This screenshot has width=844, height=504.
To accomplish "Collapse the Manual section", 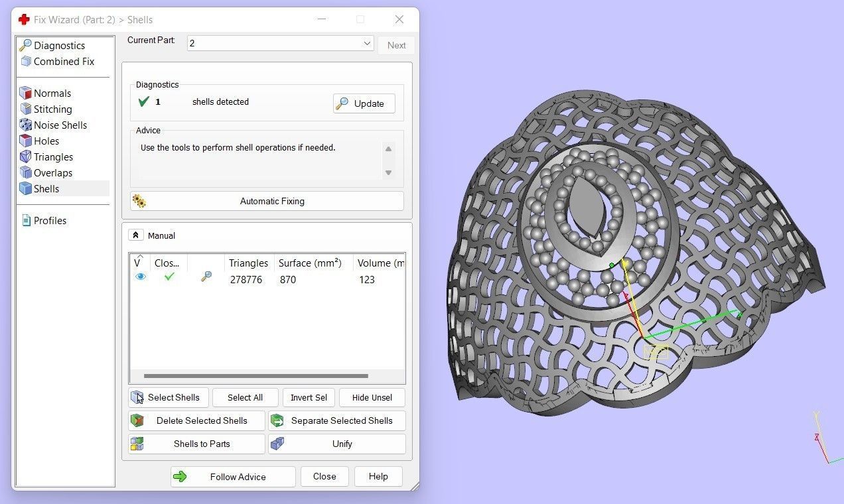I will (x=135, y=235).
